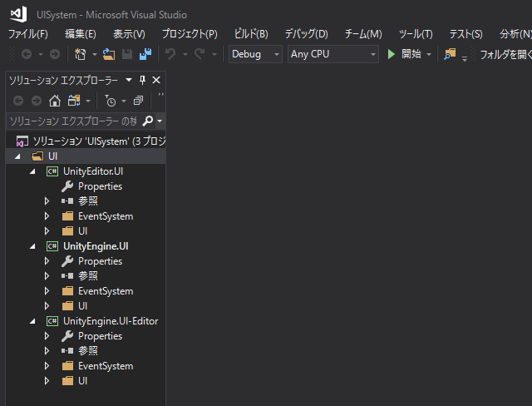Click the Navigate Forward toolbar arrow

coord(55,54)
